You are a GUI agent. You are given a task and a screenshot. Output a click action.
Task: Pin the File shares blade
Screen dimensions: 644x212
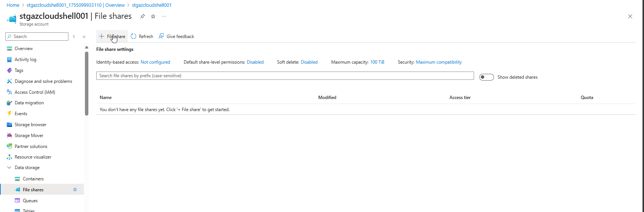pyautogui.click(x=142, y=16)
